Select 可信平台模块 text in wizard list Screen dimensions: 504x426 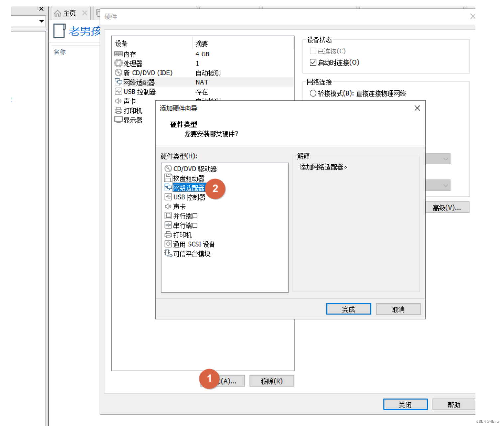coord(192,254)
